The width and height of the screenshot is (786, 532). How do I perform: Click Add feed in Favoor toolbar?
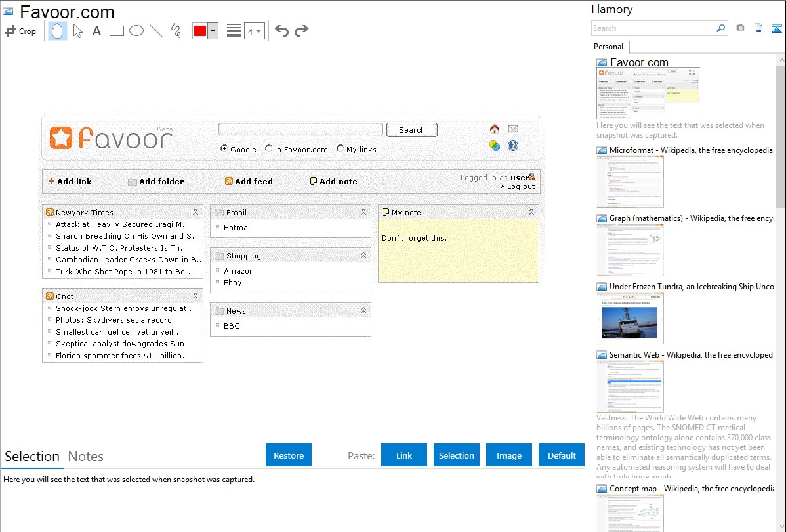249,182
